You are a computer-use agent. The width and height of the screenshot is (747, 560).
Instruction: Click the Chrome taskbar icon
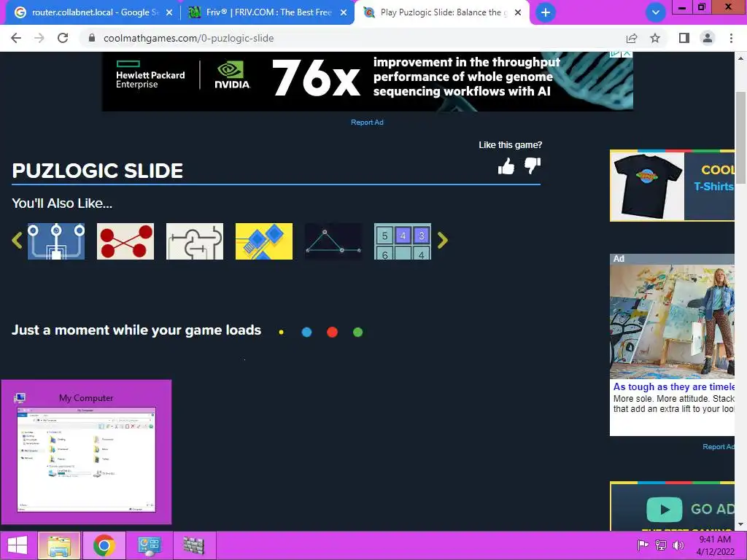[x=104, y=545]
